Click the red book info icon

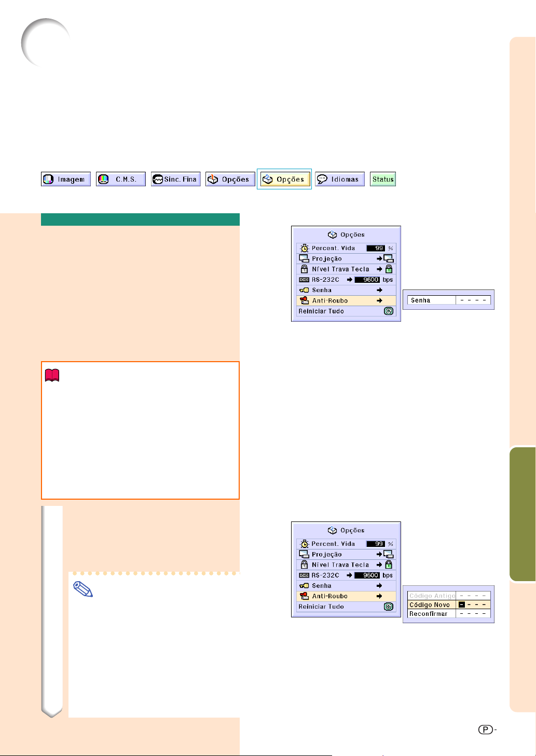tap(53, 376)
